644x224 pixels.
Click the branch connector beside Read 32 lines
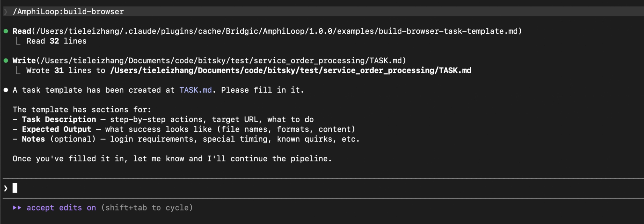(x=18, y=41)
